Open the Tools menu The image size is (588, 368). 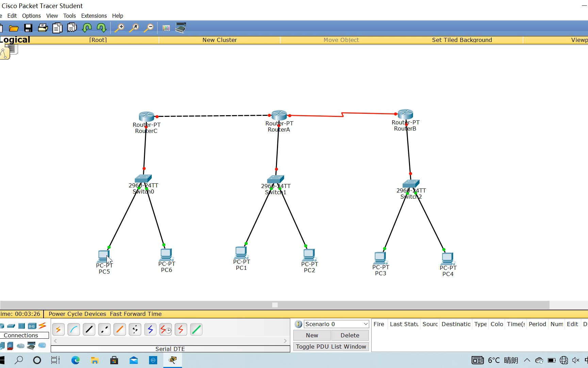click(69, 16)
